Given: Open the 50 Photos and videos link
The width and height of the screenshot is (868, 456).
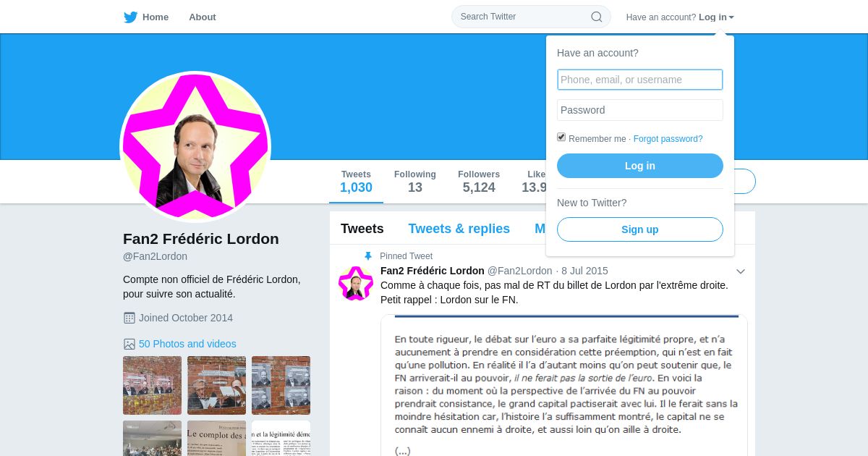Looking at the screenshot, I should click(187, 344).
